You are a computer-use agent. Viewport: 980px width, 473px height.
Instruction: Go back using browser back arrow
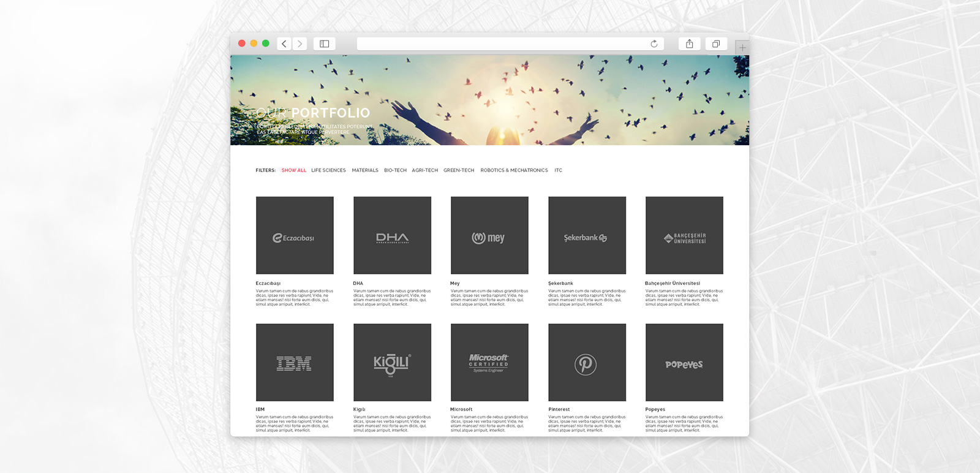tap(284, 44)
